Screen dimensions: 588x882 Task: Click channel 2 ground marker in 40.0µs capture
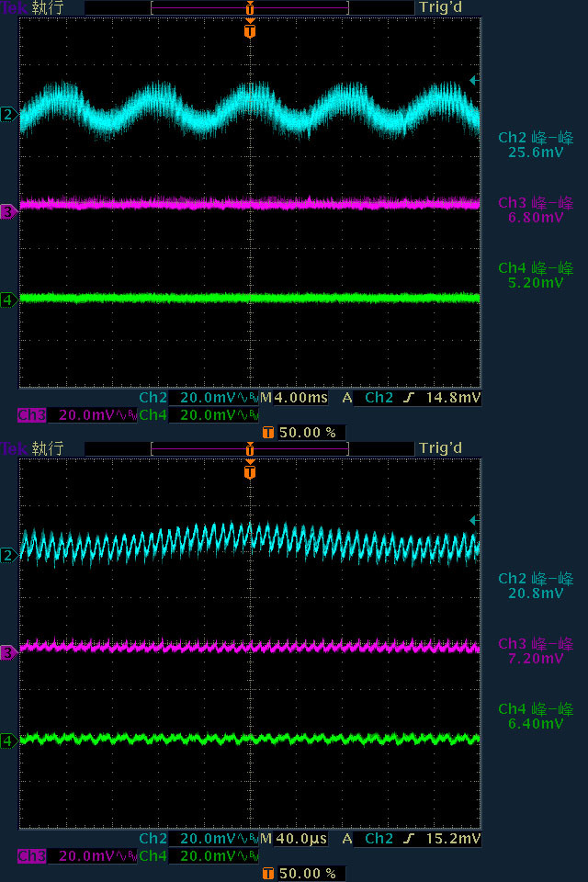coord(8,556)
